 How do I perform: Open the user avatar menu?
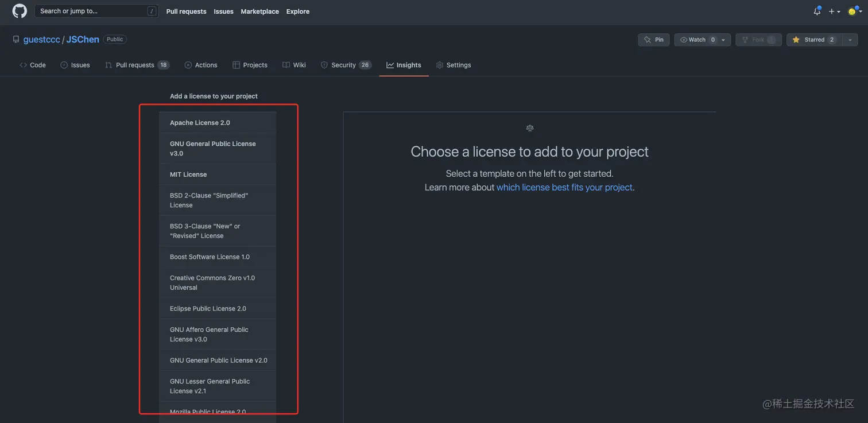[x=855, y=11]
